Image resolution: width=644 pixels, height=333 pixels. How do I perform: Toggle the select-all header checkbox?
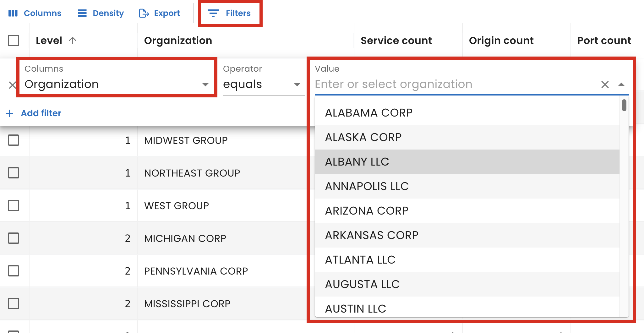[14, 41]
